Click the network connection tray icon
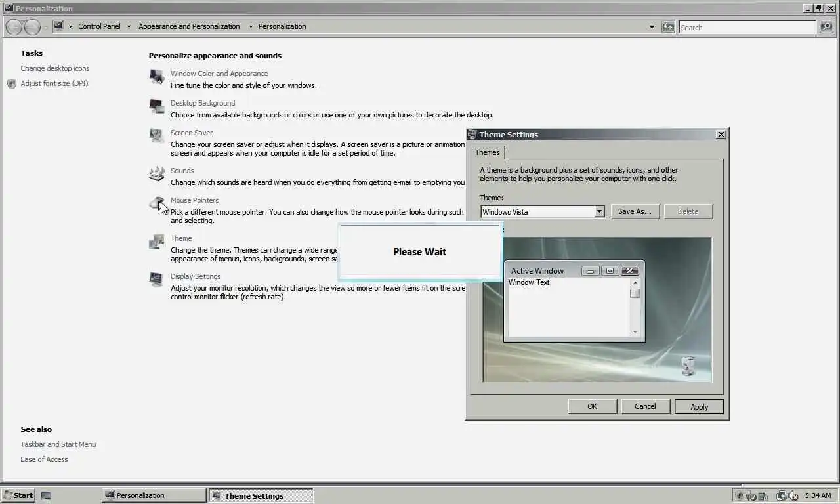The width and height of the screenshot is (840, 504). (x=781, y=495)
